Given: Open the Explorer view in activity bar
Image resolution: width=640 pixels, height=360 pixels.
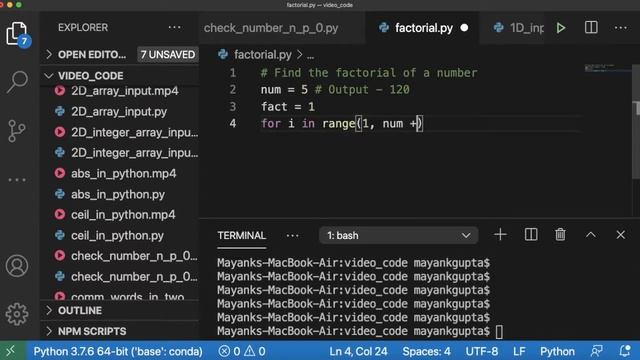Looking at the screenshot, I should [x=17, y=33].
